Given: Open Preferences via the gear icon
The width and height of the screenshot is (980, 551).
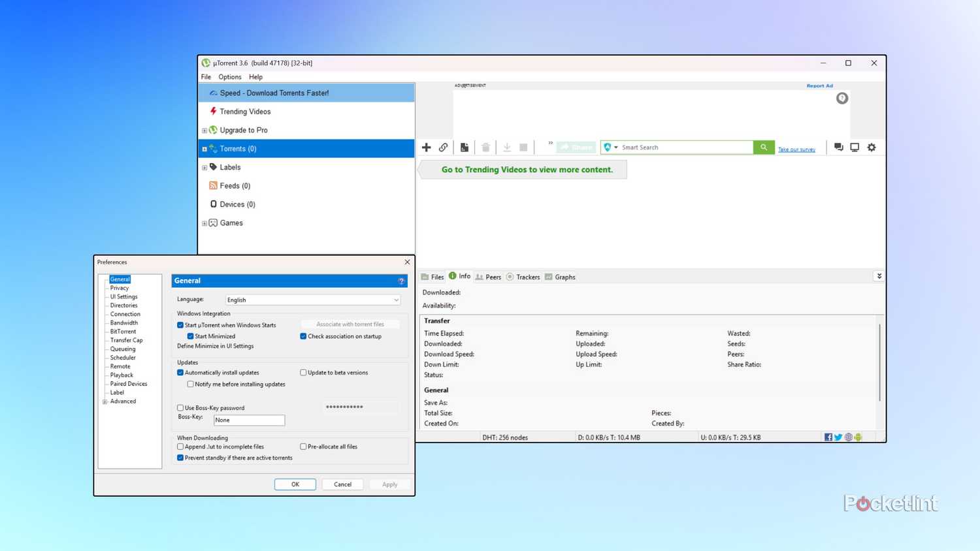Looking at the screenshot, I should tap(872, 148).
